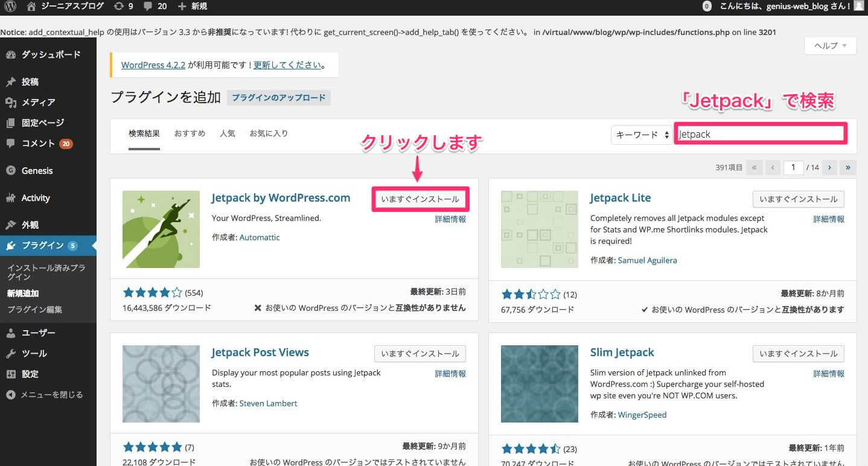Open Jetpack by WordPress.com title link
The width and height of the screenshot is (868, 466).
click(281, 198)
